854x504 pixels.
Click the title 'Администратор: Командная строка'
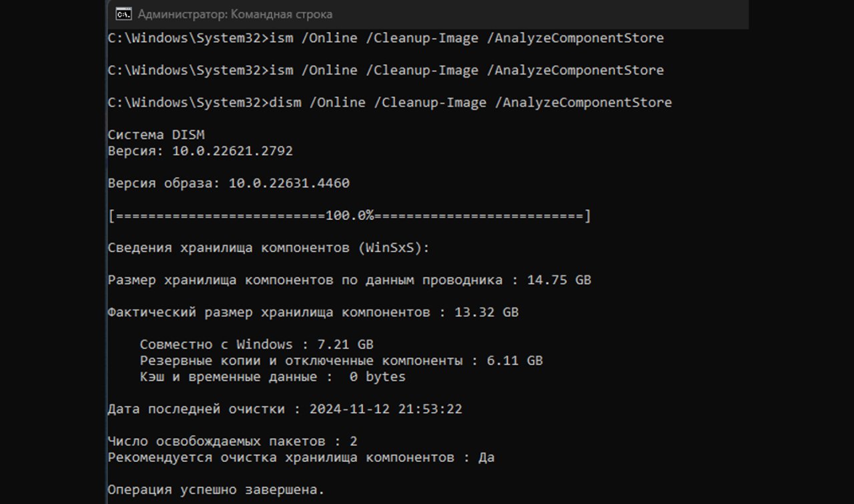pos(234,14)
